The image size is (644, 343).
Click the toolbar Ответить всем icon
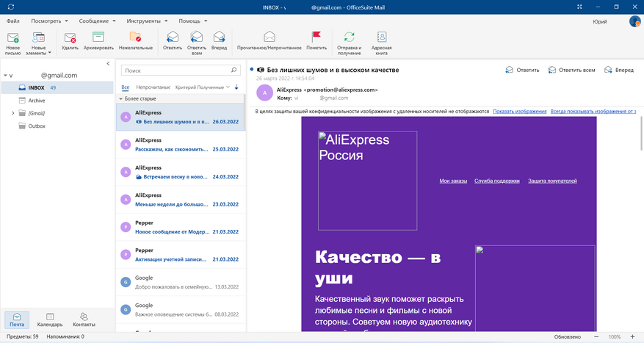tap(197, 37)
